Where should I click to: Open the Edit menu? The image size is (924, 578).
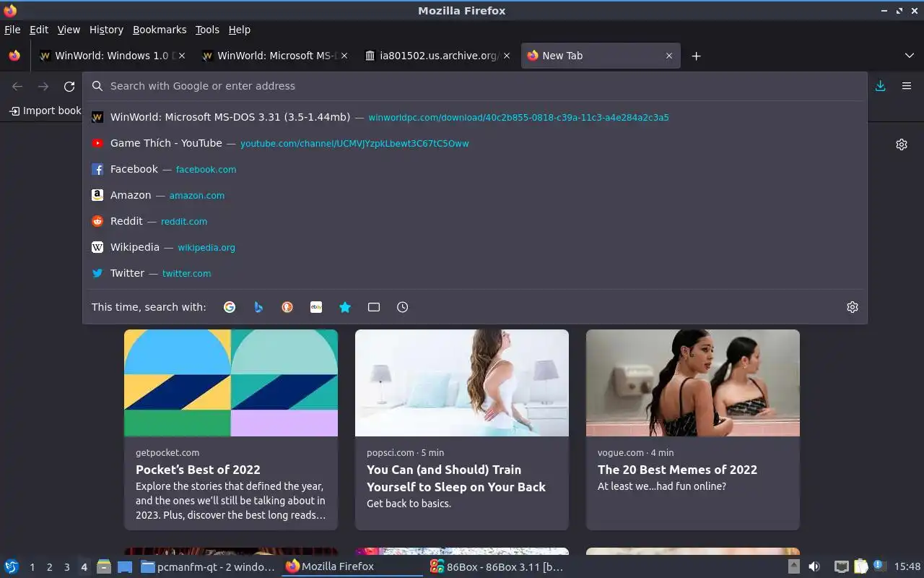tap(39, 30)
